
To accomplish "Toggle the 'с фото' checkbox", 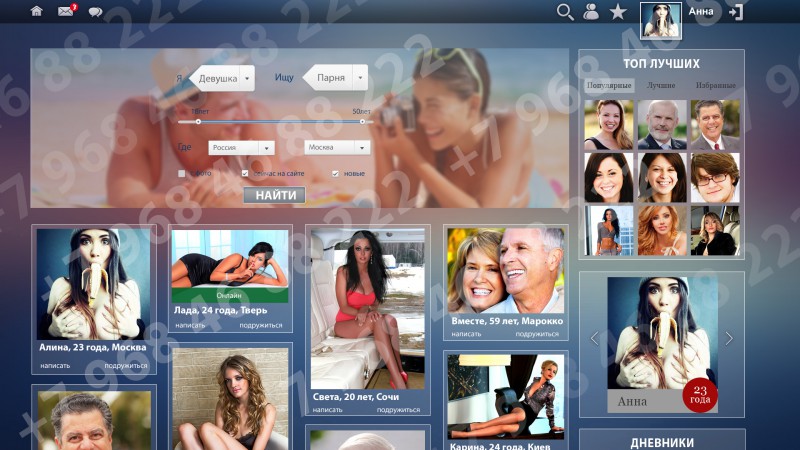I will tap(182, 173).
